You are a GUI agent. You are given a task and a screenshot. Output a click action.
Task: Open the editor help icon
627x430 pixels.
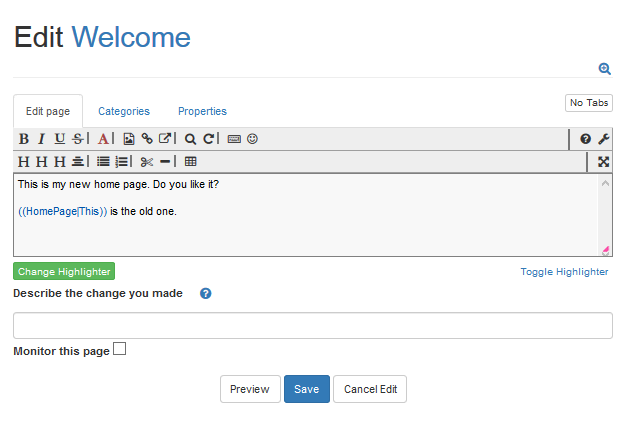coord(586,139)
